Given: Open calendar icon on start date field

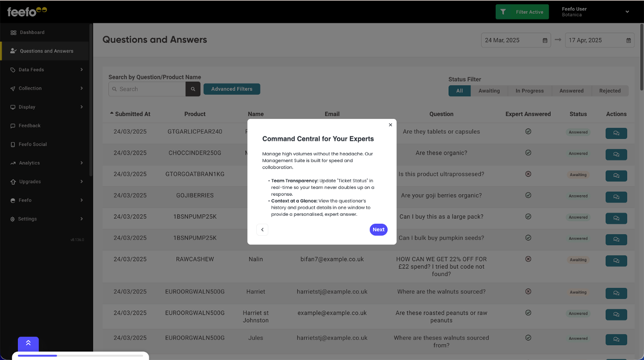Looking at the screenshot, I should pos(545,41).
